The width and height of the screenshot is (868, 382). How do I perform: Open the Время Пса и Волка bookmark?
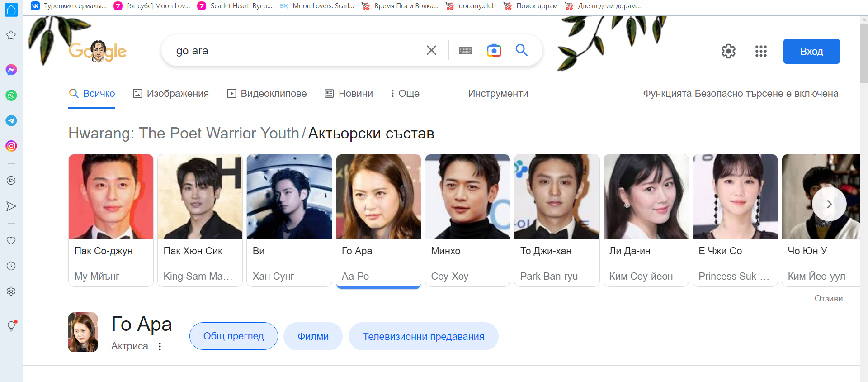pyautogui.click(x=400, y=6)
